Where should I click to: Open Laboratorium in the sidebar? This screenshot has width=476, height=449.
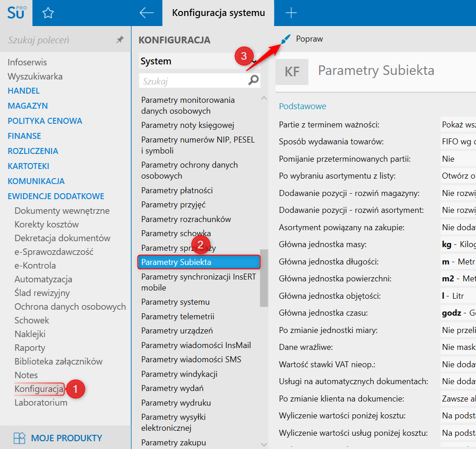point(41,403)
